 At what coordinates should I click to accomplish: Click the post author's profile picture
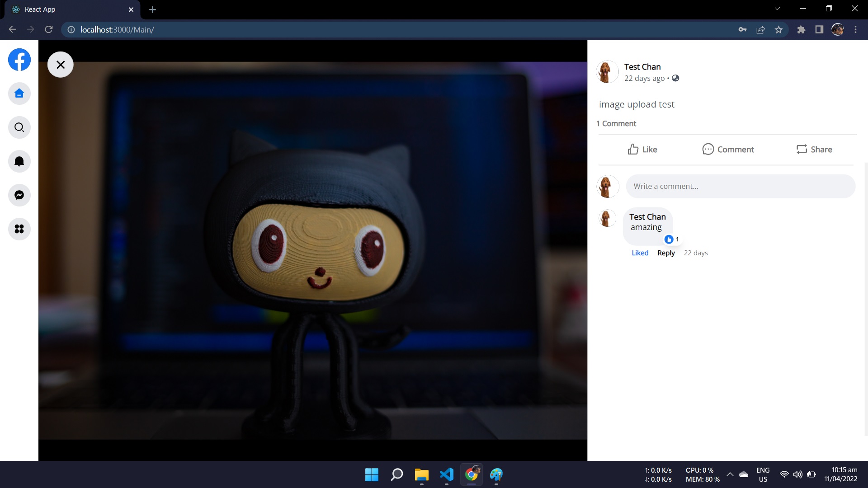(x=607, y=72)
